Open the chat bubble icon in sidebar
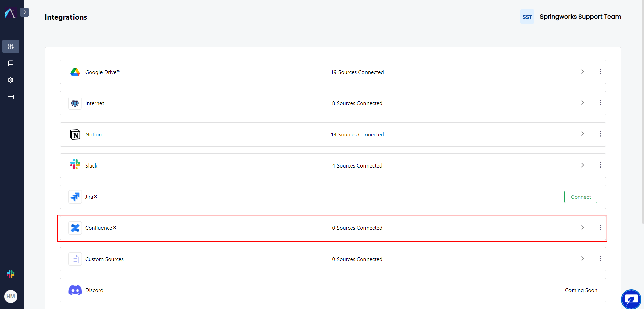Viewport: 644px width, 309px height. pos(11,63)
